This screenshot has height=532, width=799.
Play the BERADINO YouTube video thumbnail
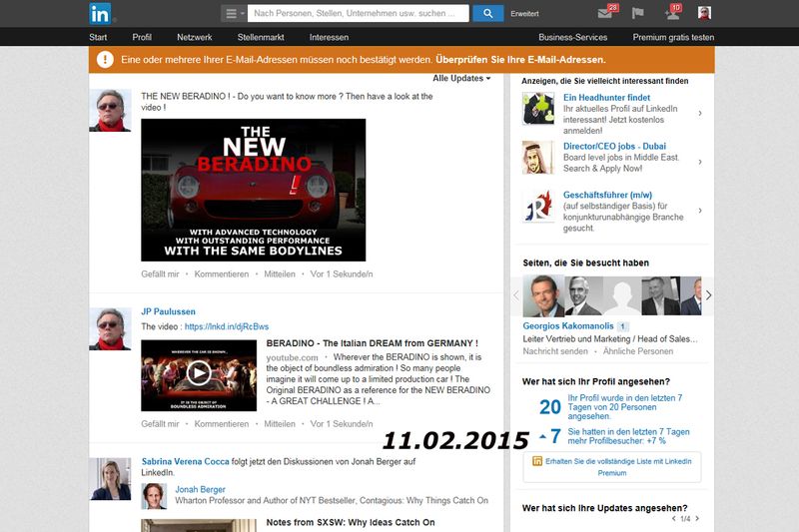(x=199, y=375)
